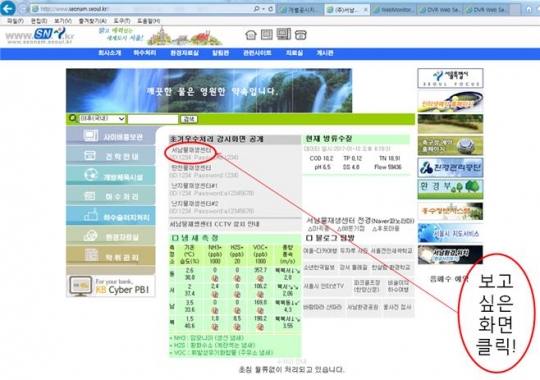Click the monitor icon in site header

[x=283, y=34]
